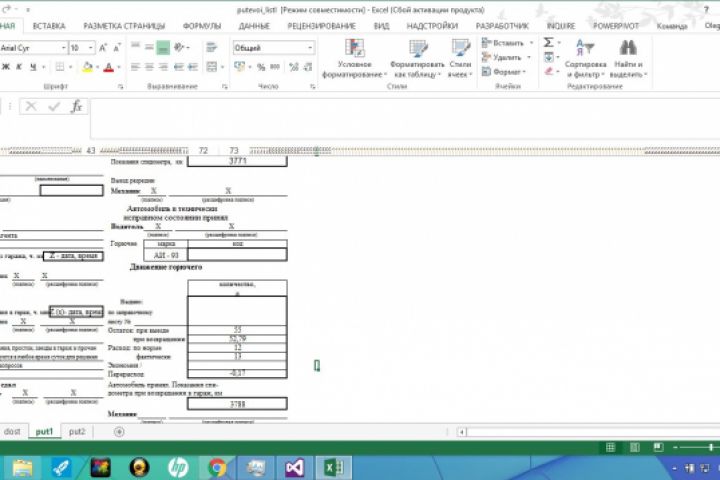720x480 pixels.
Task: Click the decrease decimal icon
Action: [308, 67]
